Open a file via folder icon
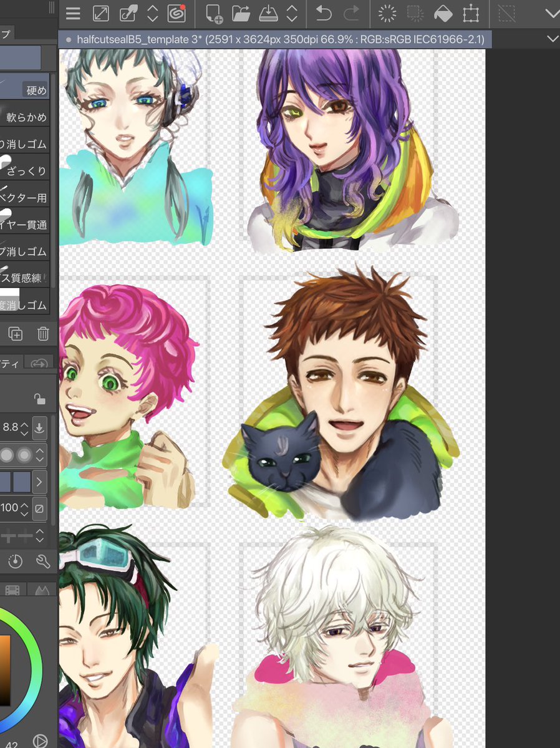Image resolution: width=560 pixels, height=748 pixels. [x=241, y=13]
